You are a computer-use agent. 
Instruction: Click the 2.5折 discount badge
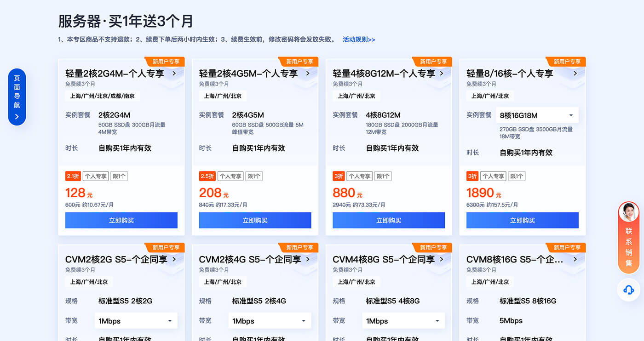click(x=207, y=176)
